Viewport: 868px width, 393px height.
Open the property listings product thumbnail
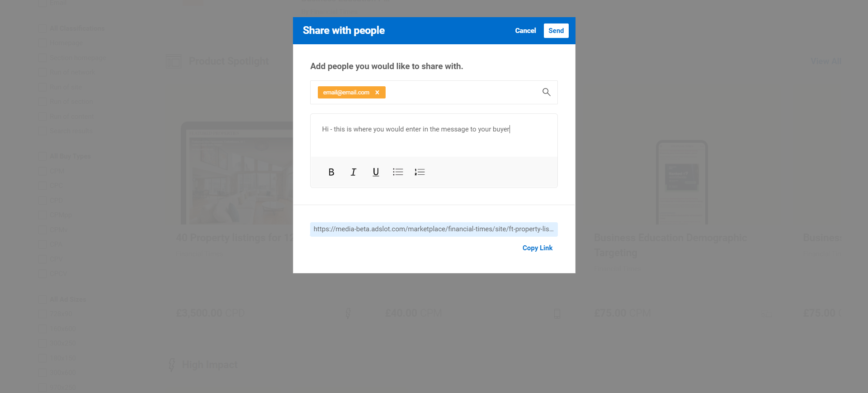click(237, 173)
